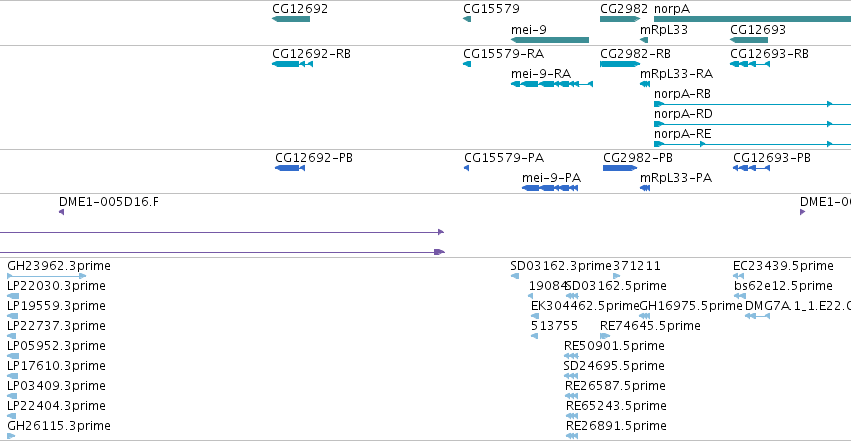Image resolution: width=851 pixels, height=441 pixels.
Task: Click the teal CG12692 gene arrow glyph
Action: pyautogui.click(x=291, y=19)
